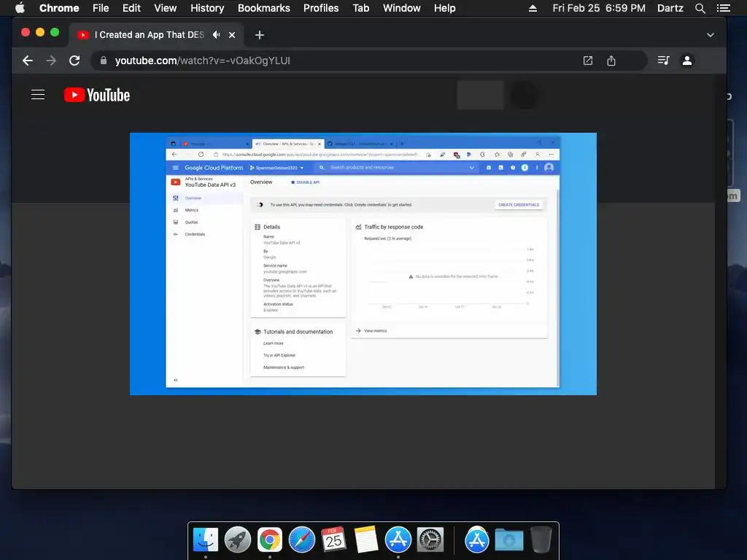Launch Safari from the Dock
This screenshot has width=747, height=560.
pos(302,540)
